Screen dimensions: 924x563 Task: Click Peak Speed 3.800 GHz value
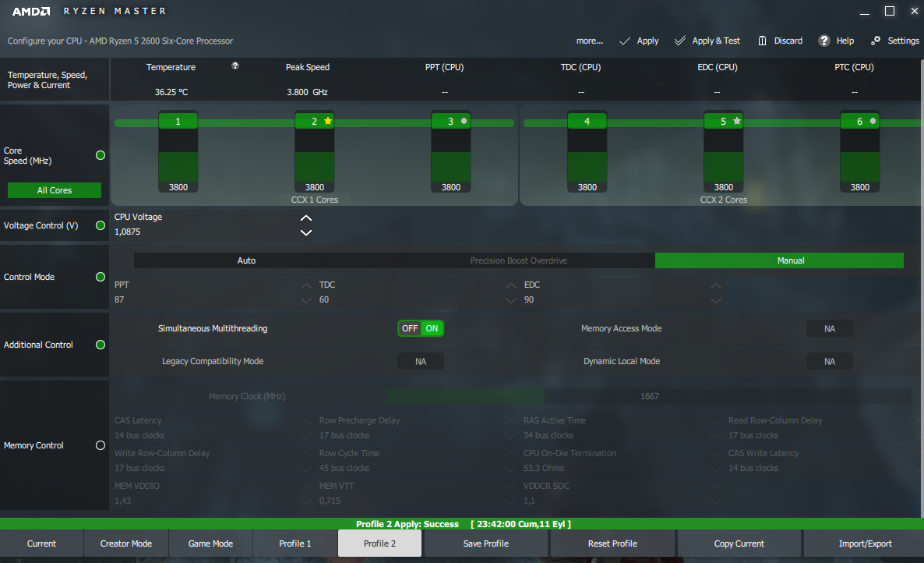coord(307,92)
